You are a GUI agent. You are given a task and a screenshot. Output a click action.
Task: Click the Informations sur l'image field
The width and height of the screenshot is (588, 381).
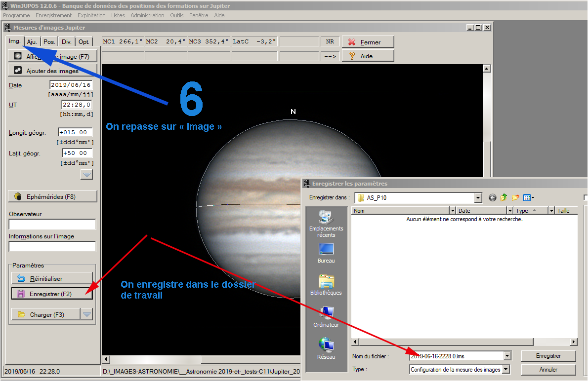coord(52,246)
